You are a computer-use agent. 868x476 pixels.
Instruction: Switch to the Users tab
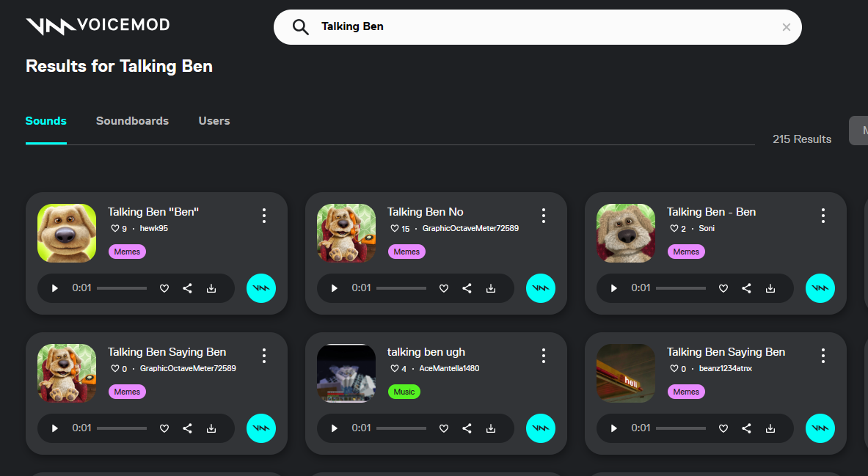(x=214, y=121)
